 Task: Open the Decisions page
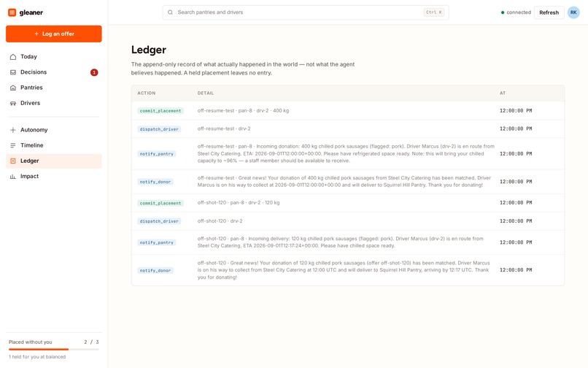tap(54, 72)
